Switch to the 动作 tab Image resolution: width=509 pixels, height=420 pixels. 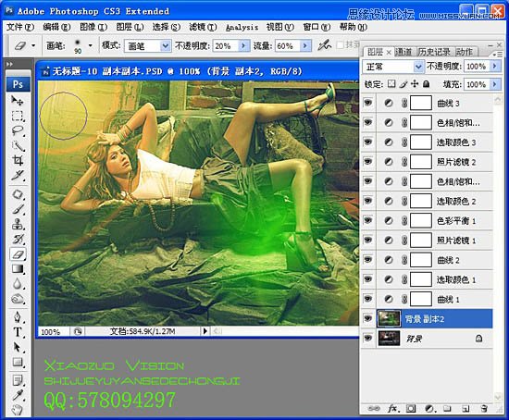tap(465, 52)
